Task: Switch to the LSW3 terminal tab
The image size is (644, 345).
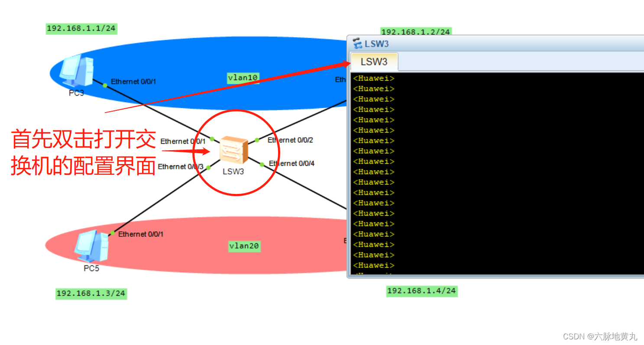Action: [x=374, y=61]
